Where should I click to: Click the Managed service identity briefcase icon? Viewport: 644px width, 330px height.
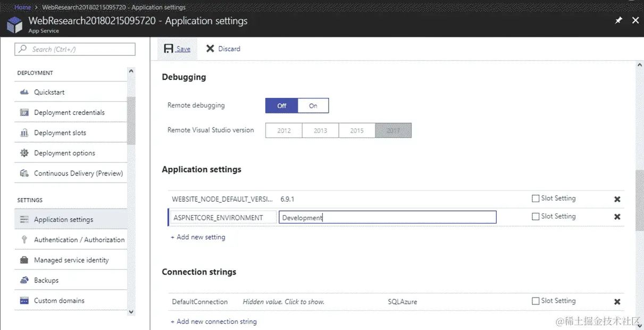coord(24,260)
